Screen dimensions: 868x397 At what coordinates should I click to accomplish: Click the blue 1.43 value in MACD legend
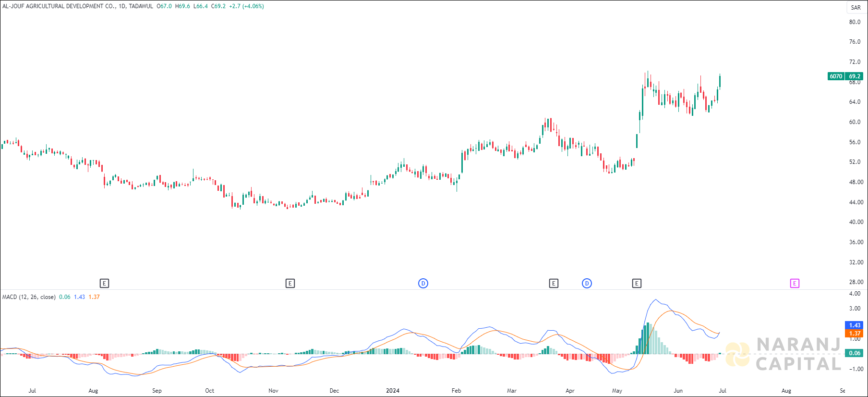79,297
